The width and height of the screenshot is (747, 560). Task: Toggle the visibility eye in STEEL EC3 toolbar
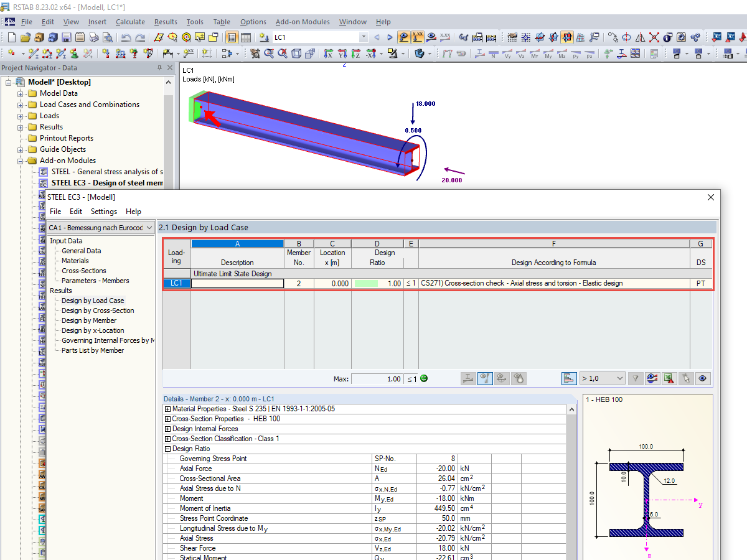703,378
